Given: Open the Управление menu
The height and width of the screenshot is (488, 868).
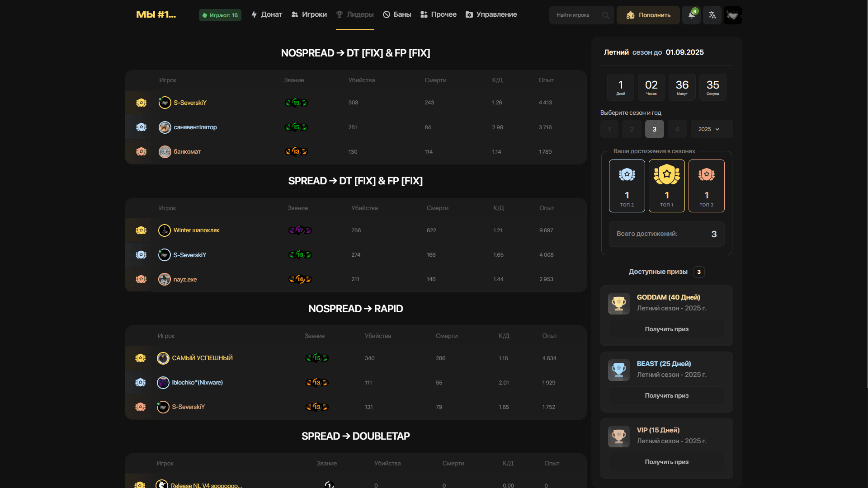Looking at the screenshot, I should [491, 14].
